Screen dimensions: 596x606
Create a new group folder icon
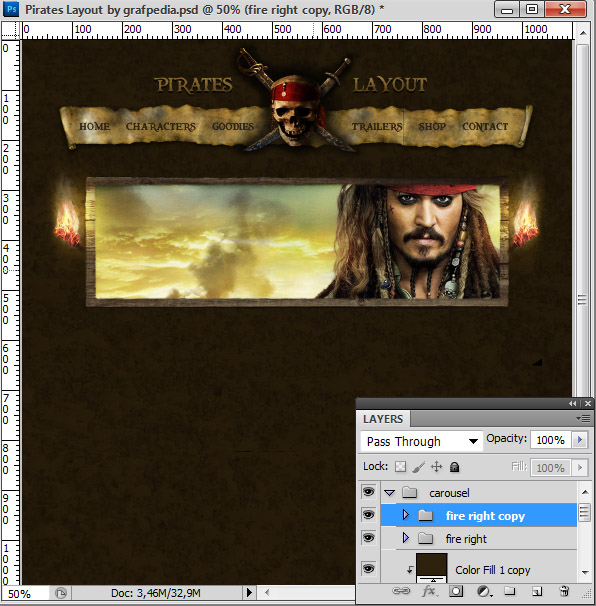pyautogui.click(x=509, y=591)
